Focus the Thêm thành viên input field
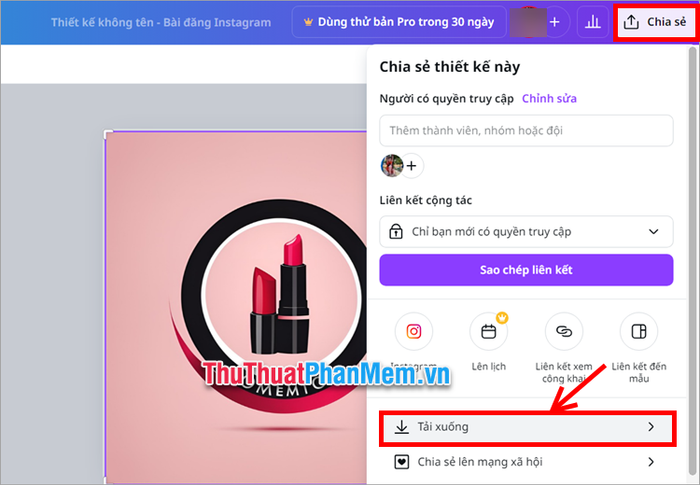 coord(526,130)
